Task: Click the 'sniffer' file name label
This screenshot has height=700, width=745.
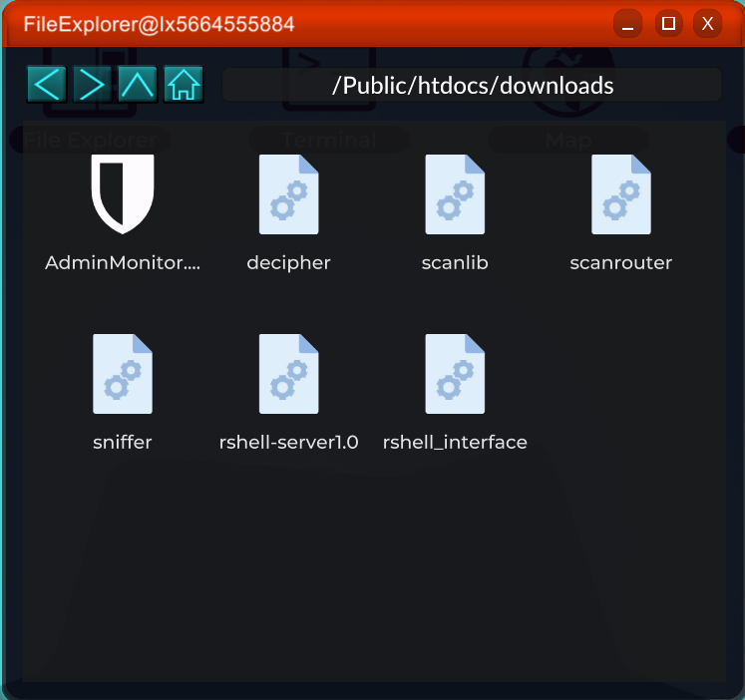Action: (123, 442)
